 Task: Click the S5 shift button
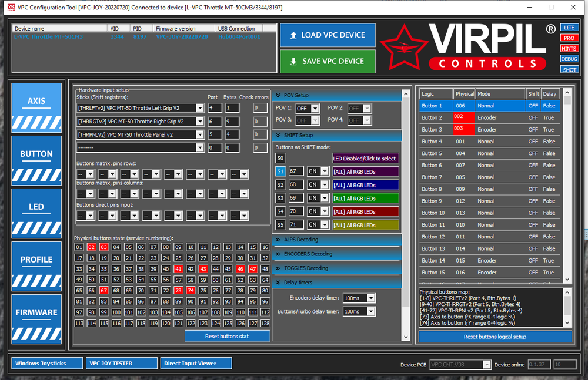[280, 225]
